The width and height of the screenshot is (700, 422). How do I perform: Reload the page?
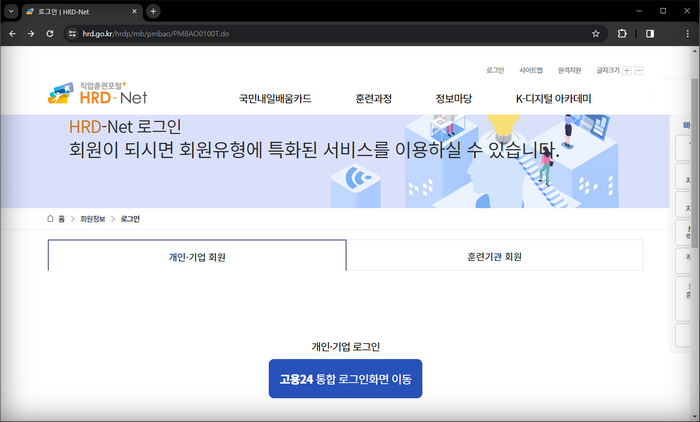click(x=50, y=34)
